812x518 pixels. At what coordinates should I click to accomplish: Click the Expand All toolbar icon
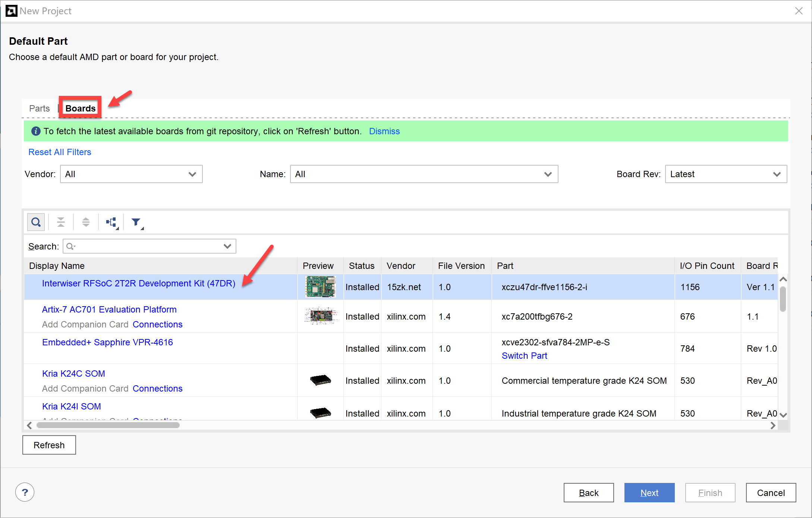tap(86, 222)
